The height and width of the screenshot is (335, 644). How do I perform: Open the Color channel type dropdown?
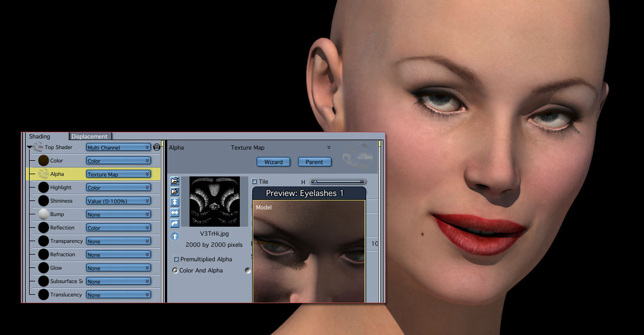pyautogui.click(x=119, y=161)
